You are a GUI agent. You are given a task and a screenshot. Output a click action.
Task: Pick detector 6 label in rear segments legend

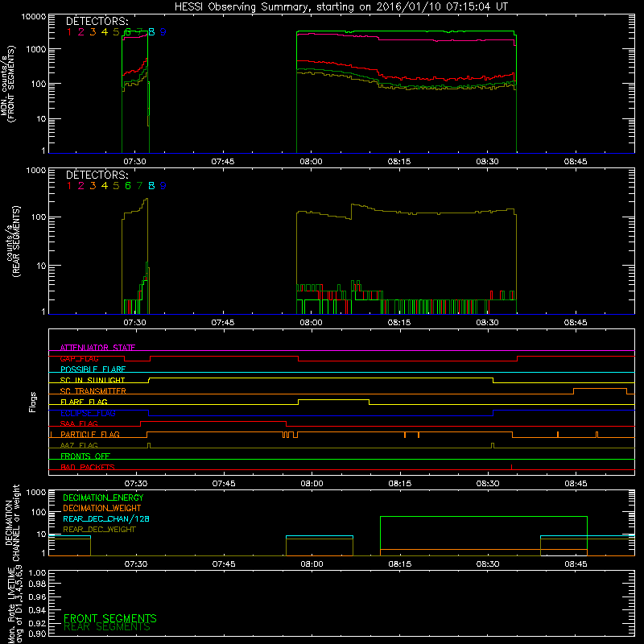128,186
